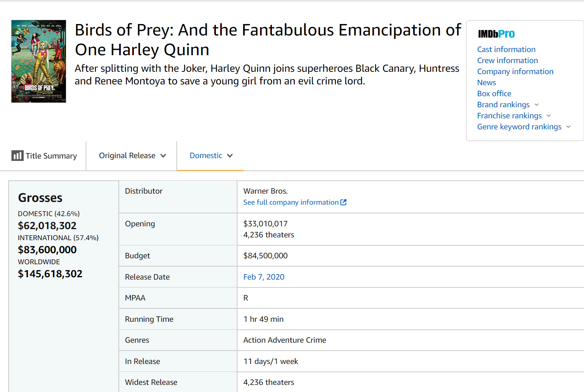Open the Company information link
Image resolution: width=584 pixels, height=392 pixels.
point(515,71)
